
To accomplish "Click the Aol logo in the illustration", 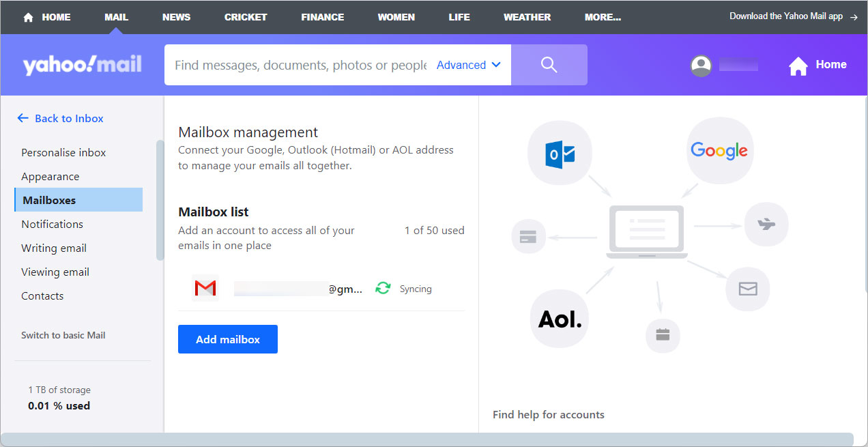I will pyautogui.click(x=559, y=318).
